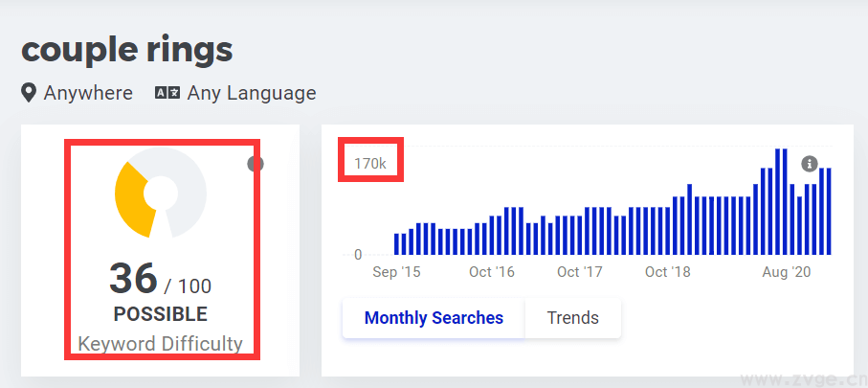Click the Aug '20 x-axis label
The height and width of the screenshot is (388, 868).
(x=786, y=272)
